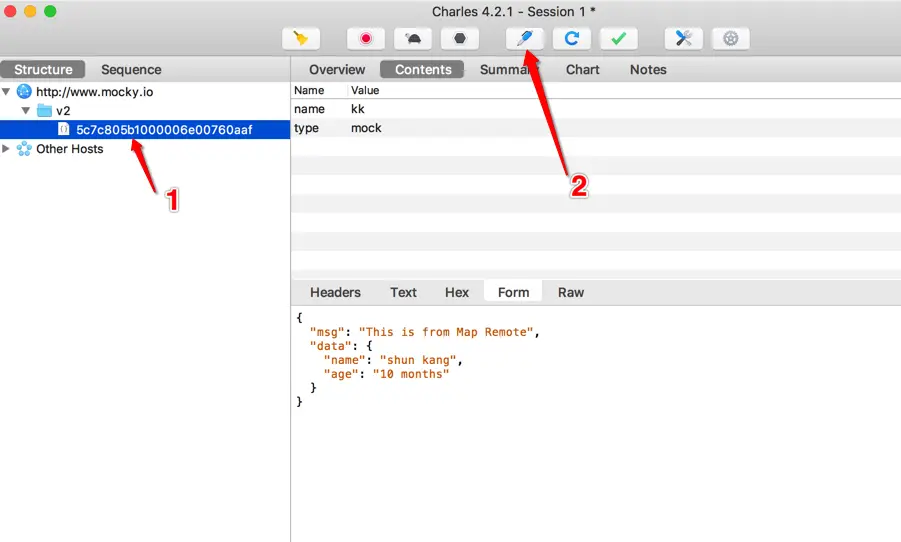This screenshot has width=901, height=542.
Task: Select the Other Hosts label
Action: pos(70,149)
